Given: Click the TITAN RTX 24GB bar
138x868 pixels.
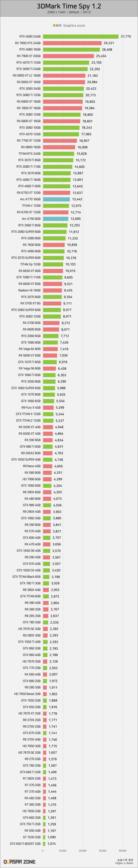Looking at the screenshot, I should click(x=59, y=154).
